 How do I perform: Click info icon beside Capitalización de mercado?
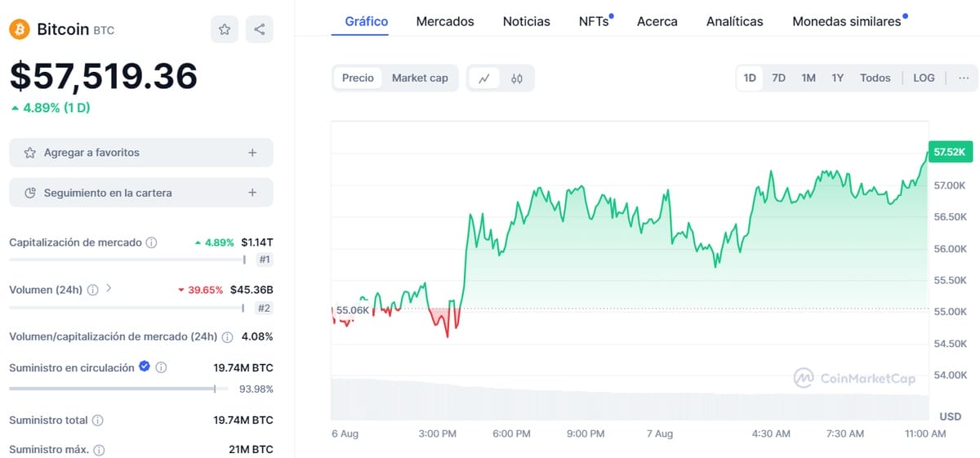[151, 242]
